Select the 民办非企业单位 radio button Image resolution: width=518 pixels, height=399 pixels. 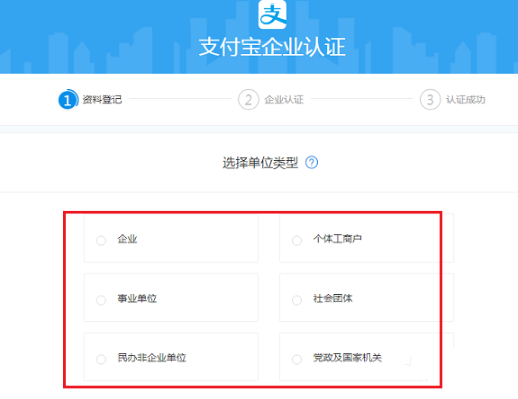tap(101, 359)
